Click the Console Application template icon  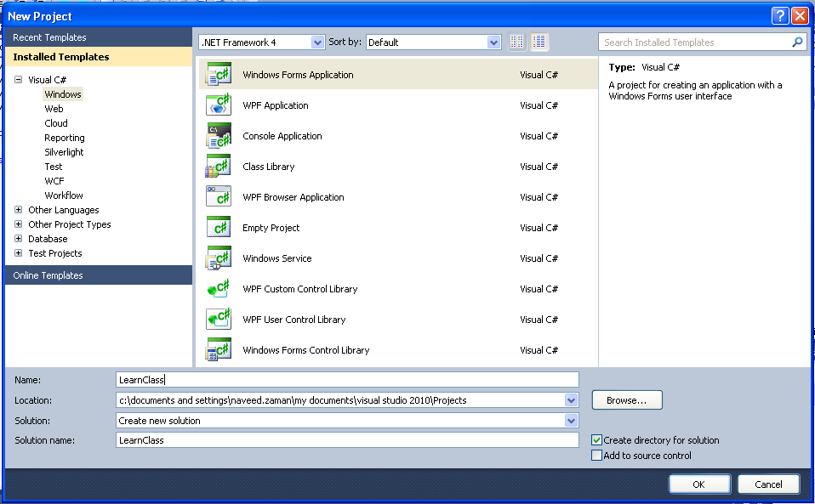point(219,135)
